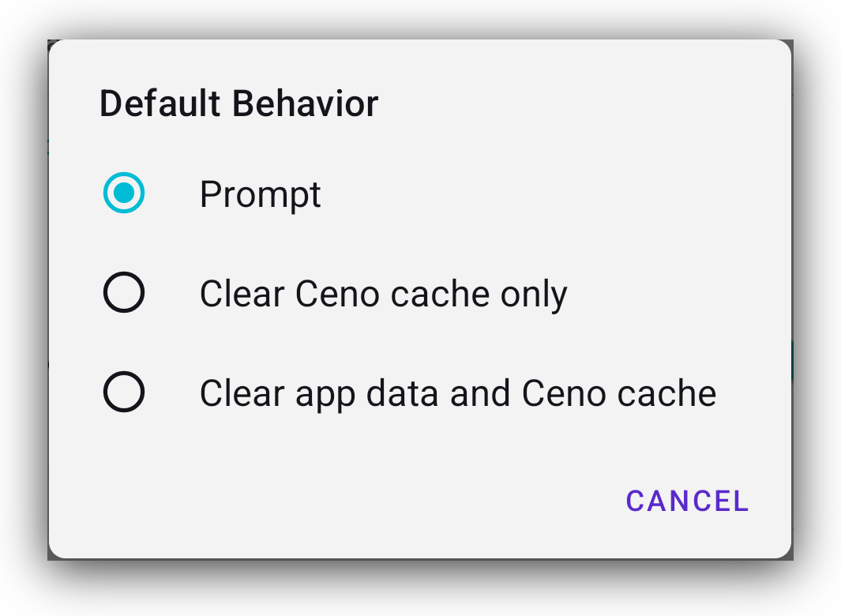841x616 pixels.
Task: Click the Clear Ceno cache only label
Action: [x=383, y=293]
